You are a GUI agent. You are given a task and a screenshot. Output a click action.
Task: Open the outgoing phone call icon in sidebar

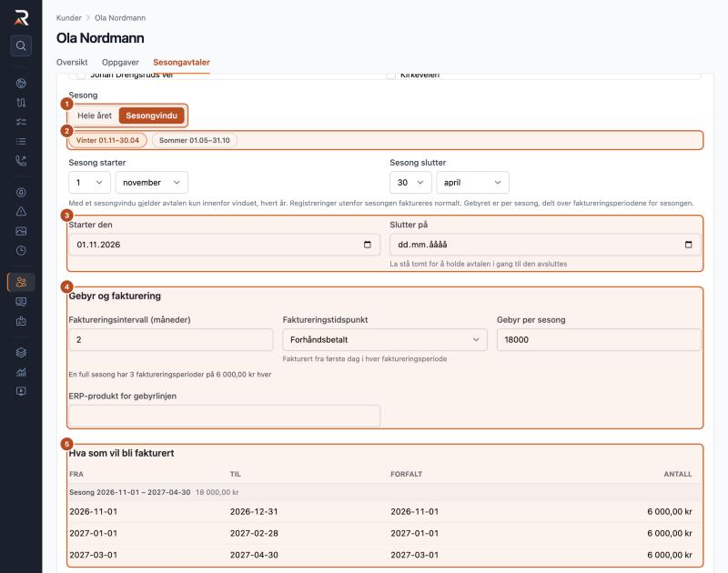click(x=21, y=161)
